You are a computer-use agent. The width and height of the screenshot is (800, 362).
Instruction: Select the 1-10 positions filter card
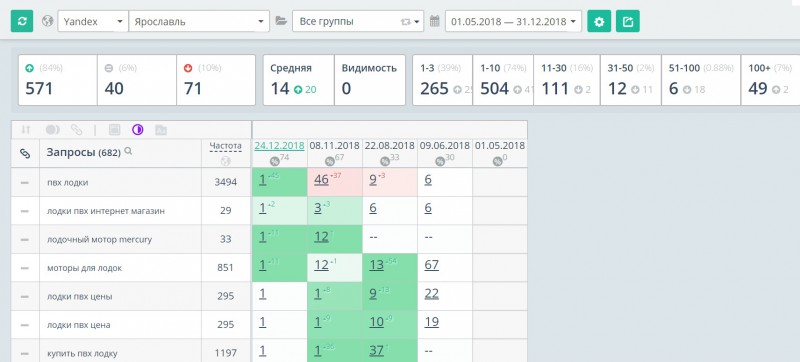click(503, 80)
